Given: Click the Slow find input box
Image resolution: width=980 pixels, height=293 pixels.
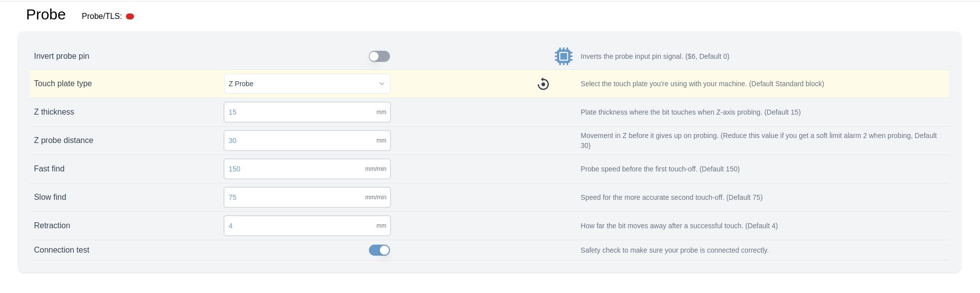Looking at the screenshot, I should [307, 197].
